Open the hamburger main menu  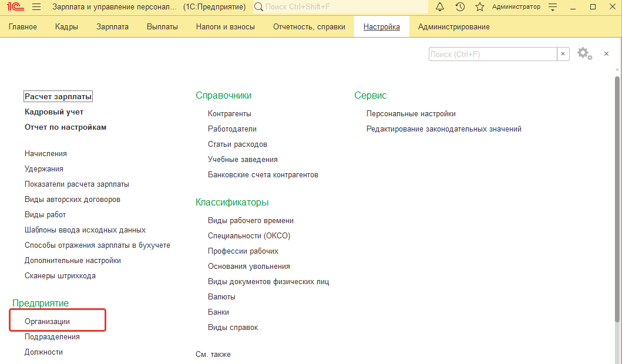pyautogui.click(x=36, y=6)
